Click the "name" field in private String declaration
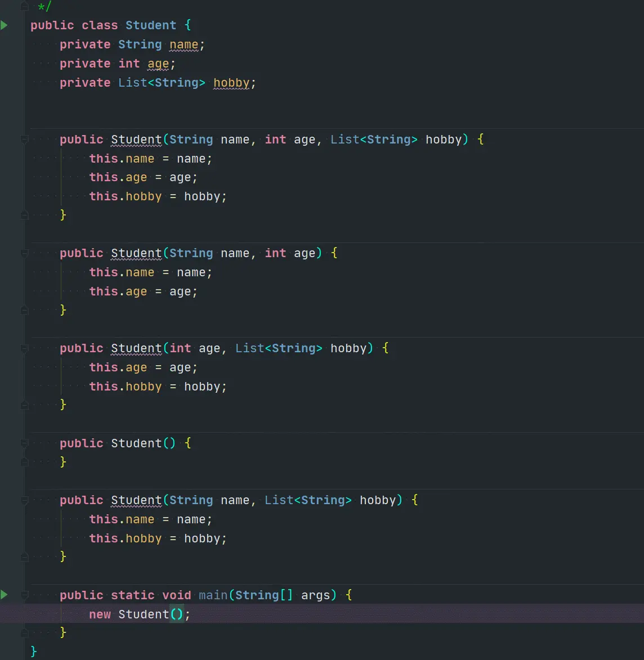 pos(184,44)
